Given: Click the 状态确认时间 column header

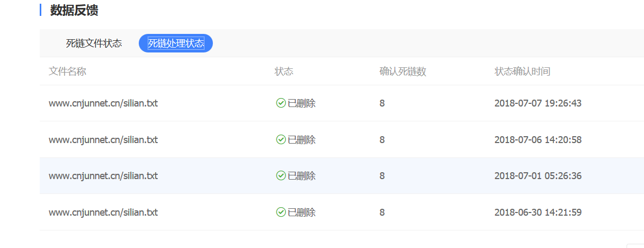Looking at the screenshot, I should coord(522,72).
